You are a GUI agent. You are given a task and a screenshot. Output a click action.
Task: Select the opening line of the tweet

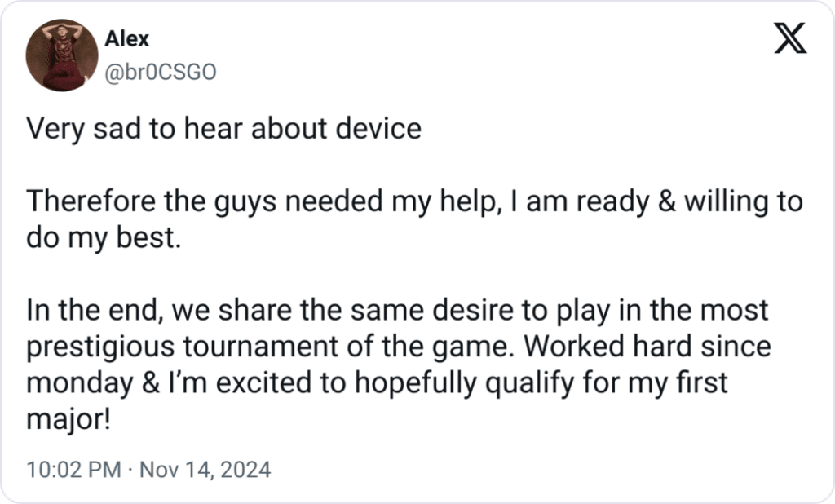224,128
